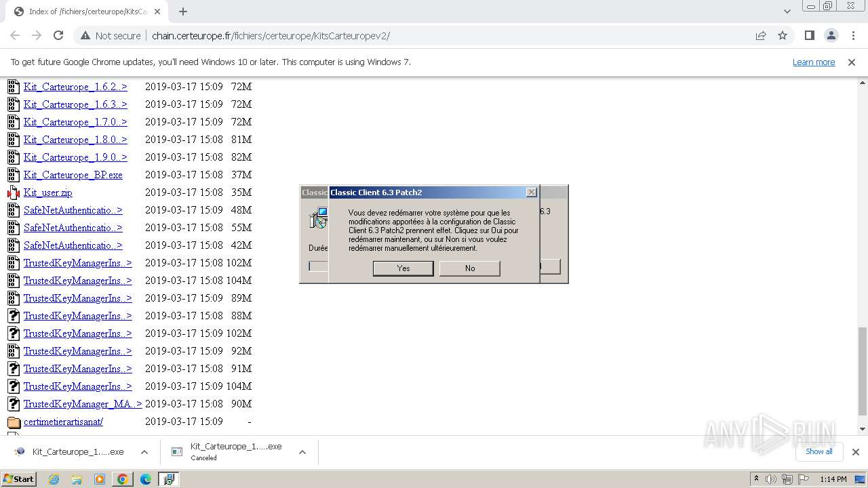
Task: Click unknown-file icon beside TrustedKeyManager_MA
Action: (14, 404)
